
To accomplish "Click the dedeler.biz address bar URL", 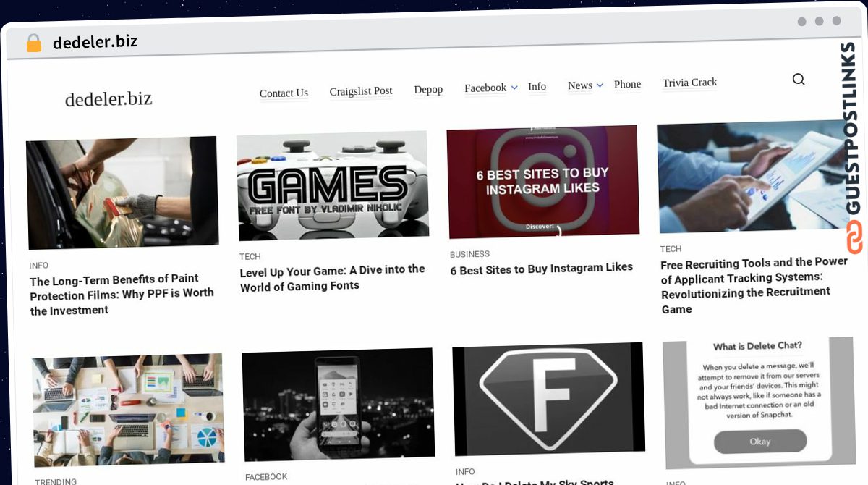I will point(95,42).
